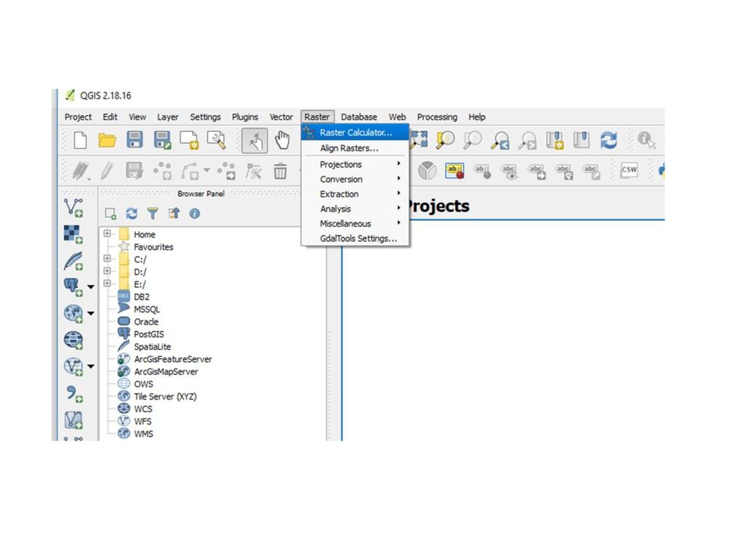
Task: Click Add WMS/WMTS Layer globe icon
Action: (x=74, y=314)
